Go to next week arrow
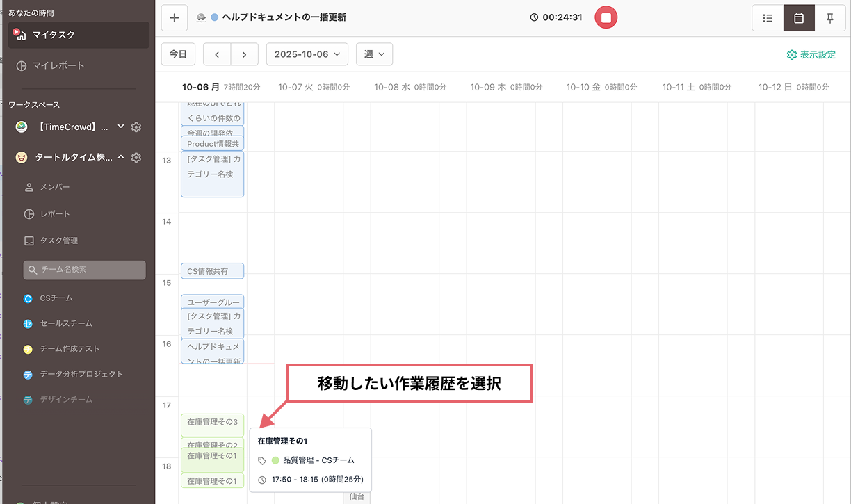The height and width of the screenshot is (504, 851). coord(244,54)
